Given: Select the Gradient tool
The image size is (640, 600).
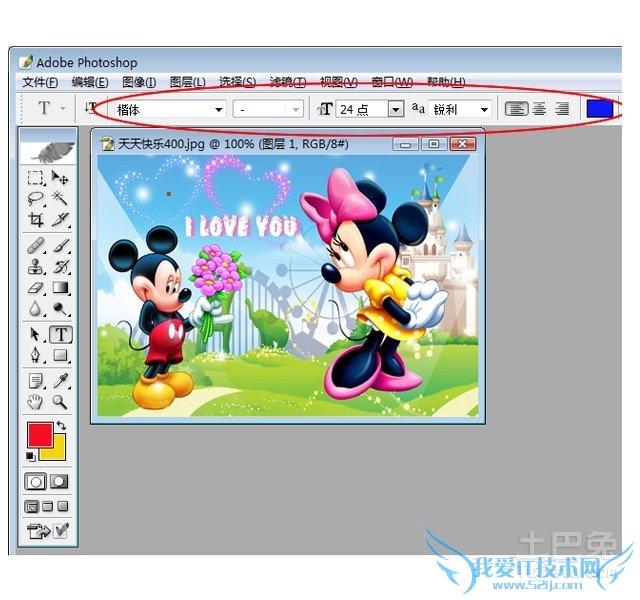Looking at the screenshot, I should coord(60,288).
